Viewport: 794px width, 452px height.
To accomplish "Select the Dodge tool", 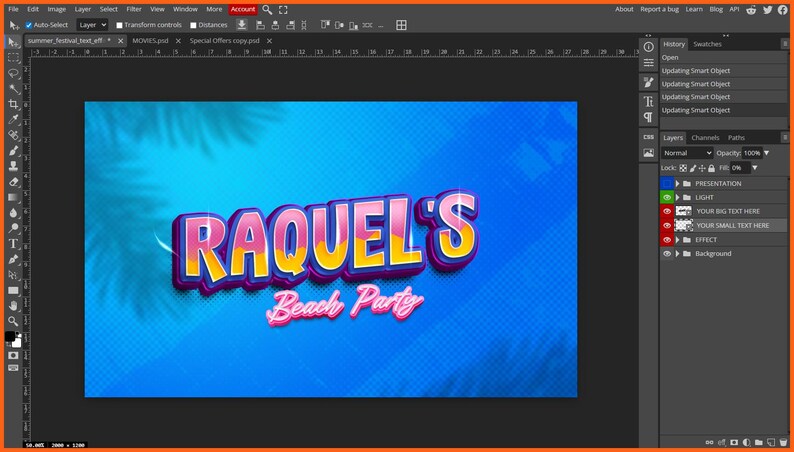I will pos(13,228).
